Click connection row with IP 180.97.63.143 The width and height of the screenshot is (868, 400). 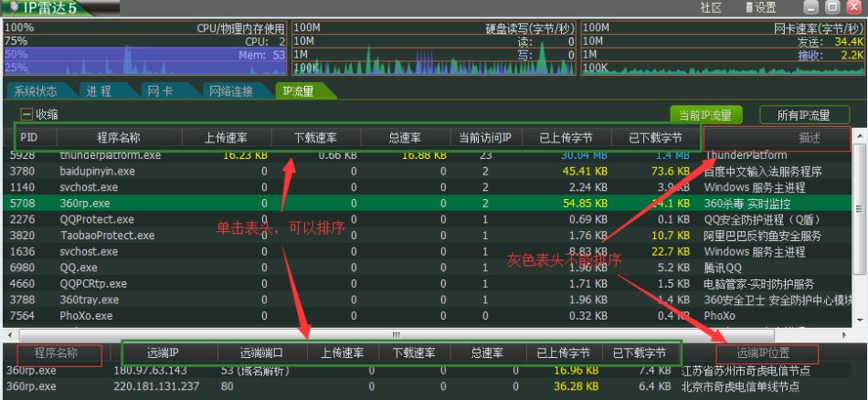point(432,370)
